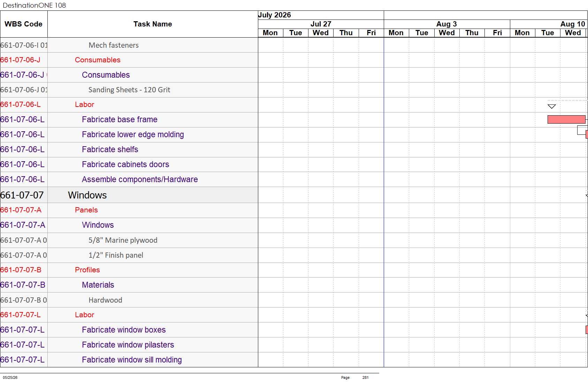The width and height of the screenshot is (588, 382).
Task: Click the Aug 3 week header
Action: 446,24
